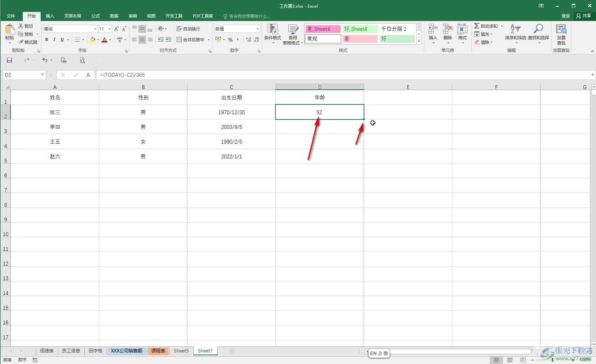The width and height of the screenshot is (596, 364).
Task: Click Sort and Filter (排序和筛选)
Action: pyautogui.click(x=515, y=34)
